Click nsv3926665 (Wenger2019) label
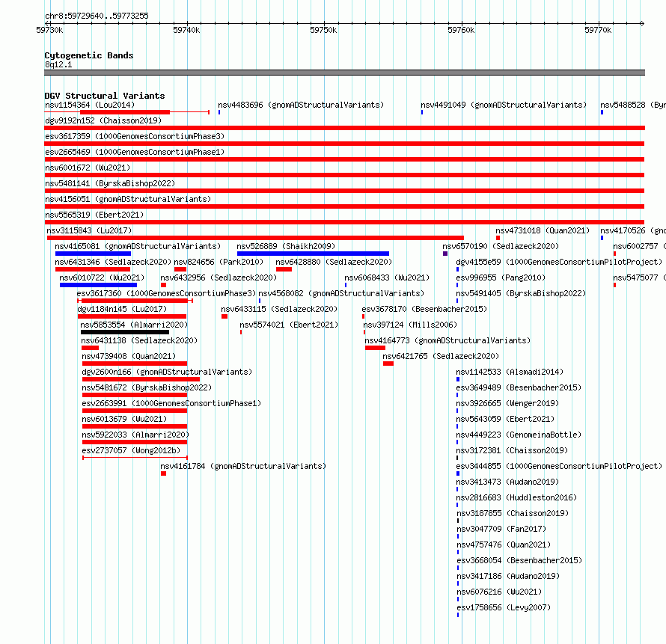This screenshot has height=644, width=666. 507,403
